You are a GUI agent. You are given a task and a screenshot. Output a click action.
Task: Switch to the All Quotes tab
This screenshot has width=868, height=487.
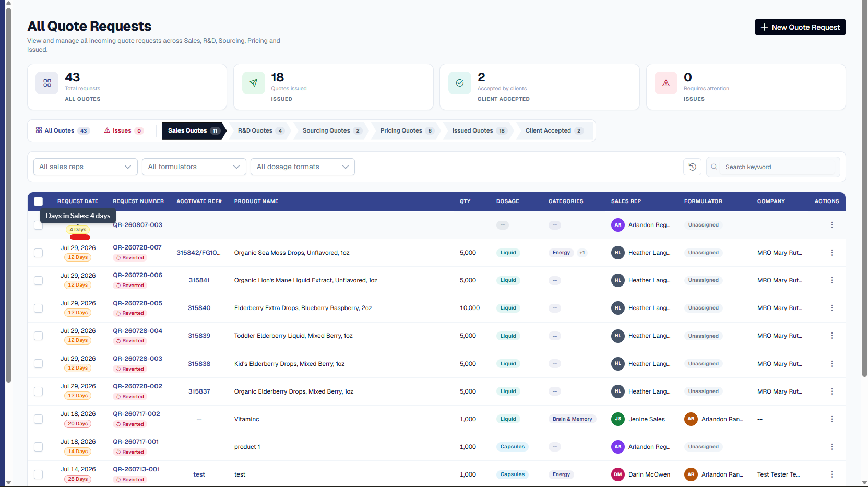coord(62,131)
